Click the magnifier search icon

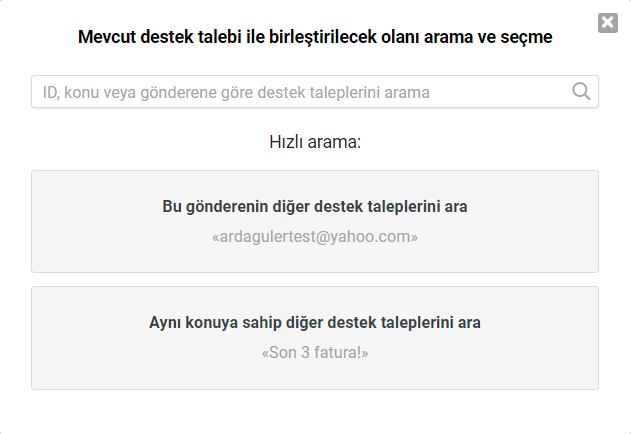click(x=581, y=91)
